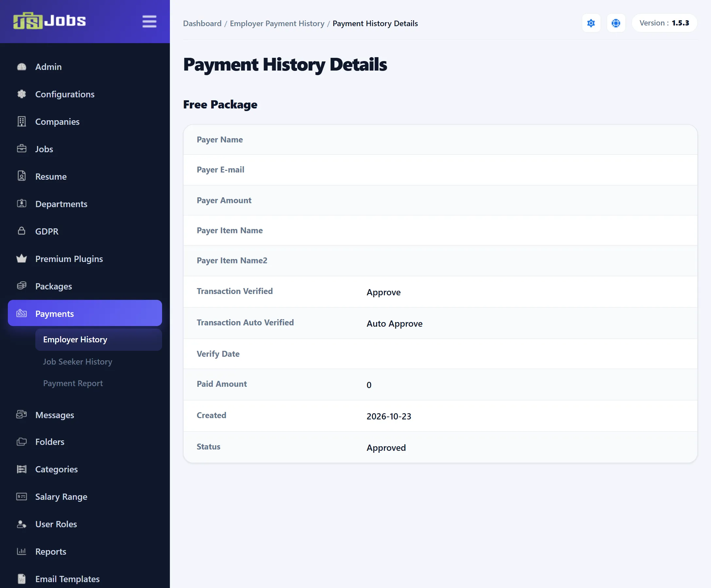Click the Configurations gear icon
The width and height of the screenshot is (711, 588).
point(22,94)
